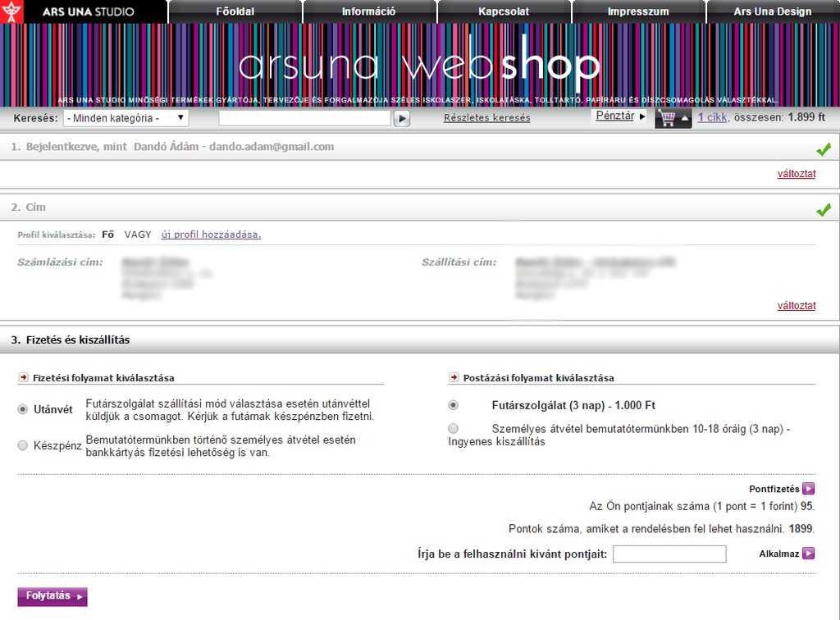Click the points entry input field
This screenshot has width=840, height=620.
point(669,554)
